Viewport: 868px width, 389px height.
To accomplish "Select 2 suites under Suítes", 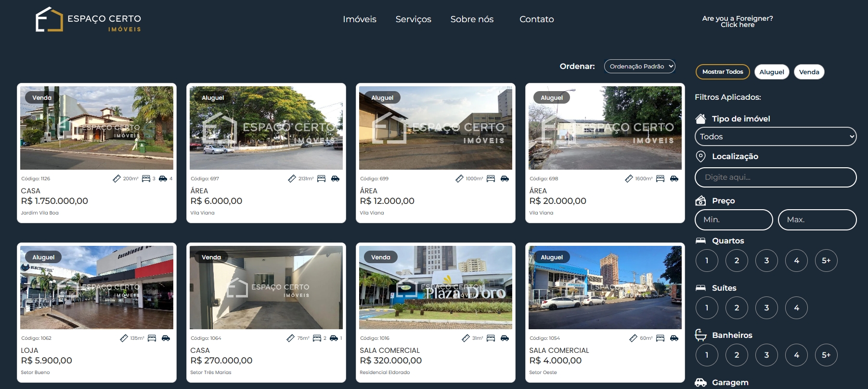I will [737, 308].
